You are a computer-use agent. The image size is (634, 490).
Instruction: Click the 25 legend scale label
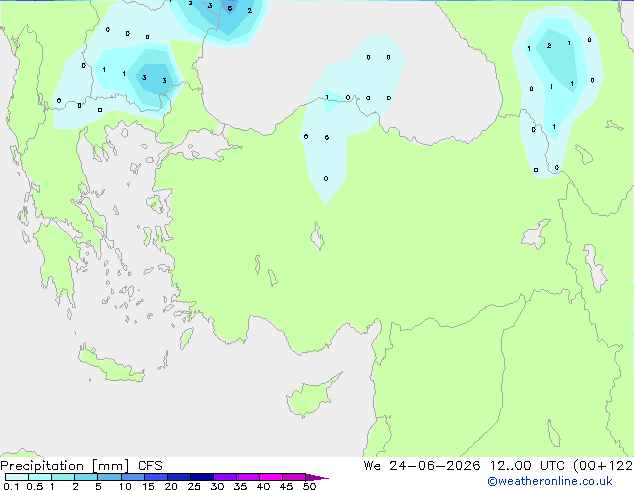coord(194,486)
